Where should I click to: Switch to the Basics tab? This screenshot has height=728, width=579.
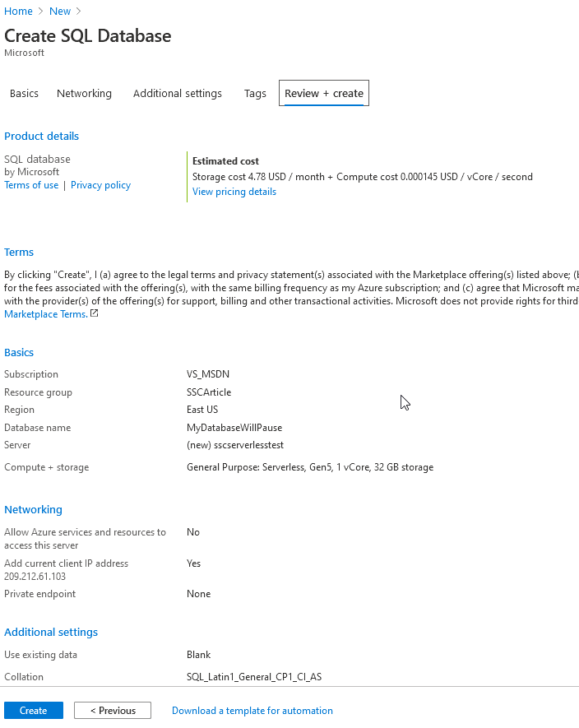pyautogui.click(x=24, y=94)
